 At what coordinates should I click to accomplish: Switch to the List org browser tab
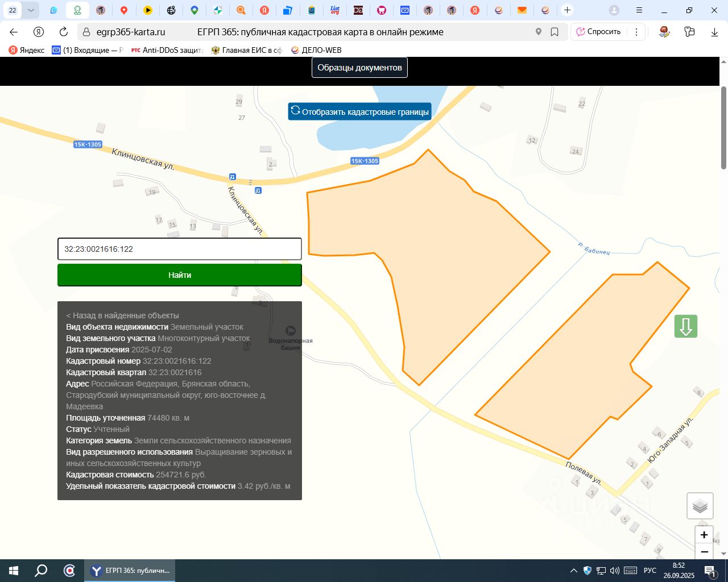pos(335,10)
